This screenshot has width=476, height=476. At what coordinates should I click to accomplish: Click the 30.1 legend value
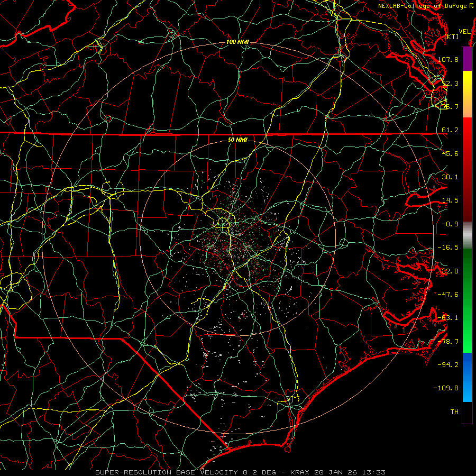pos(450,177)
